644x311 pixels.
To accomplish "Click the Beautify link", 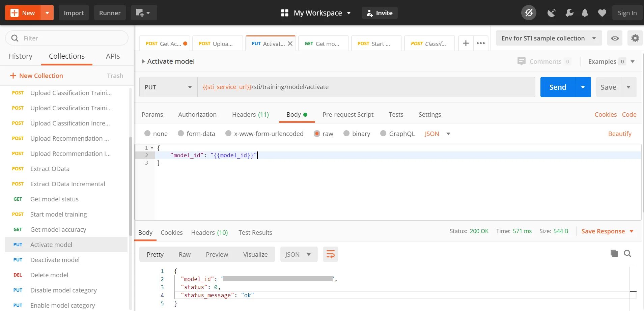I will (x=619, y=134).
